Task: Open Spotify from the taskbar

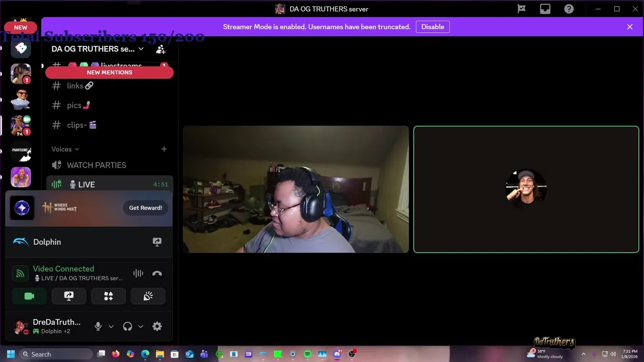Action: tap(307, 354)
